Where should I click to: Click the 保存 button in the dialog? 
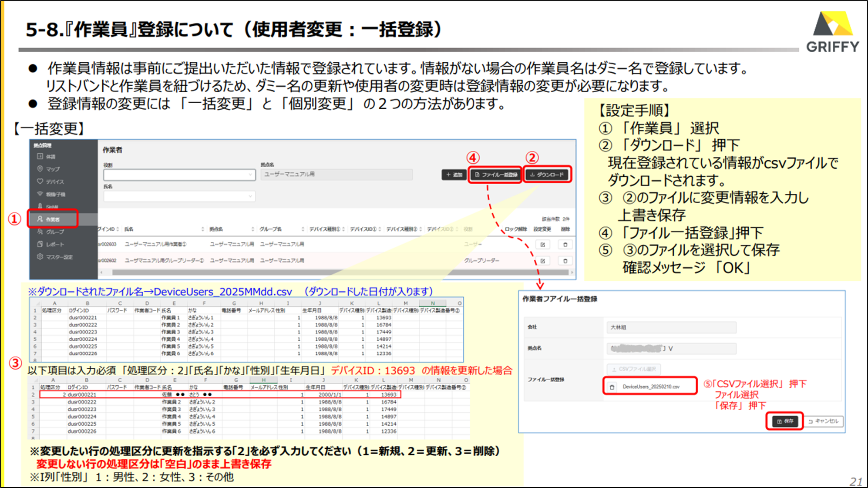[786, 421]
